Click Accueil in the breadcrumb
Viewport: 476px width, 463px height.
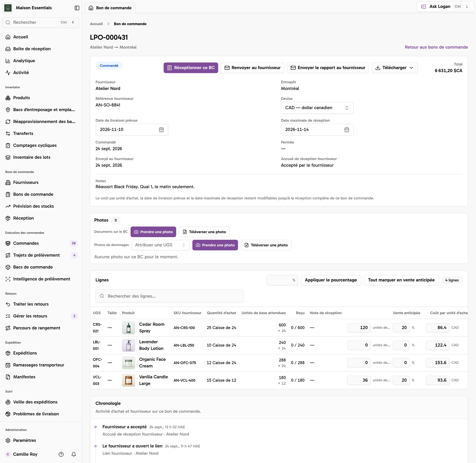pyautogui.click(x=96, y=24)
